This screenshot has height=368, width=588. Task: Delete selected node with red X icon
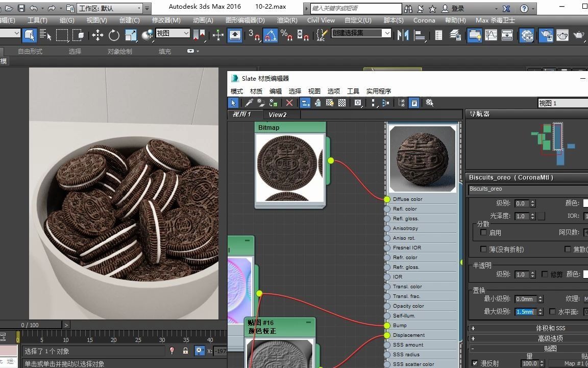pos(289,103)
